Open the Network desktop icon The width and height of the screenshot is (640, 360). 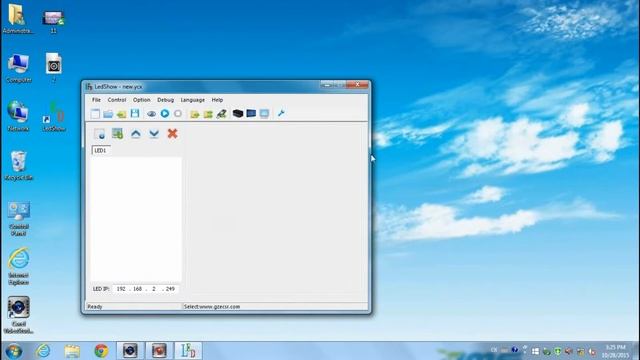18,117
